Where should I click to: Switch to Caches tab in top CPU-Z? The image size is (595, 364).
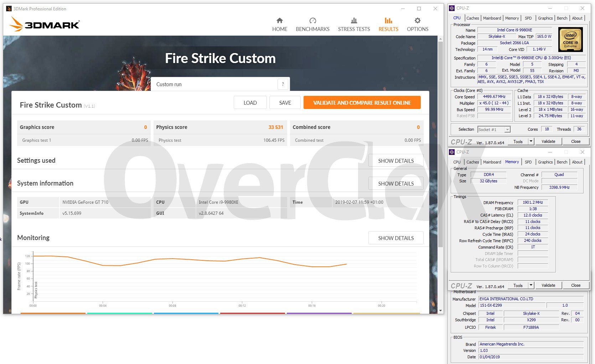(x=472, y=18)
